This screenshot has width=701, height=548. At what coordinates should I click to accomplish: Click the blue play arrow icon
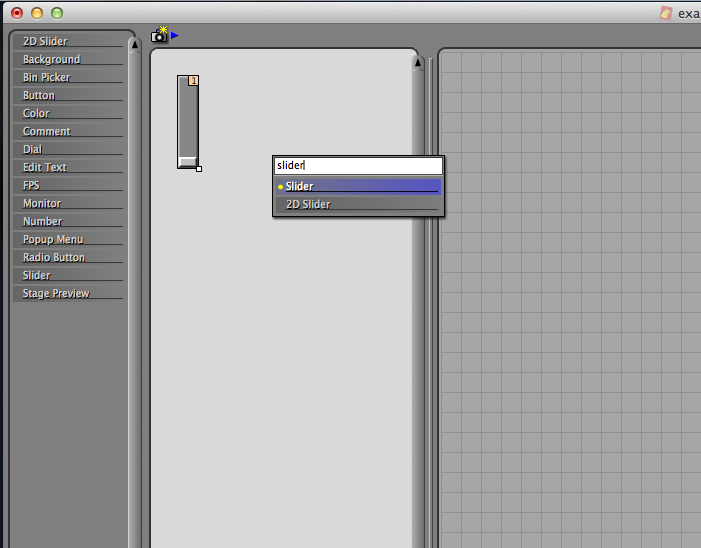(175, 35)
